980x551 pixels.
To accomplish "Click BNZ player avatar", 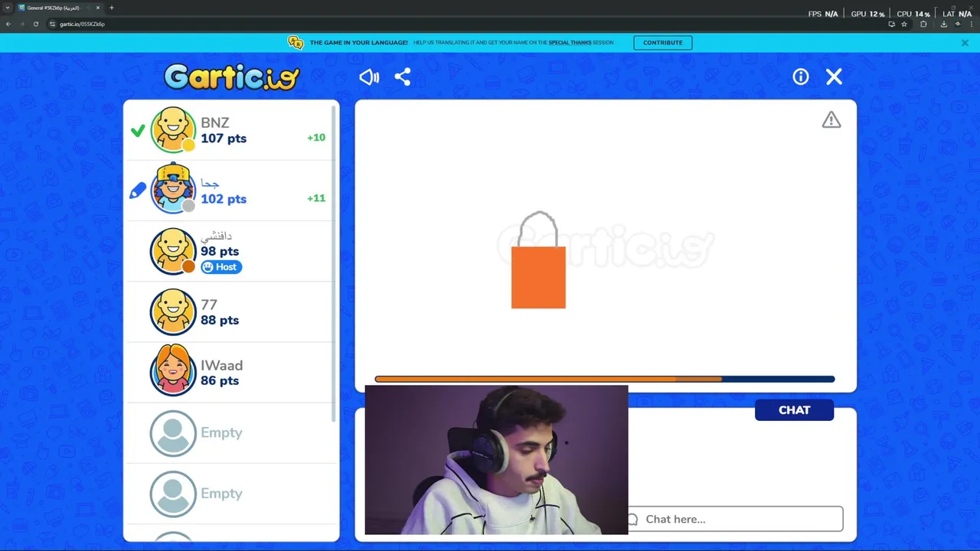I will (173, 129).
